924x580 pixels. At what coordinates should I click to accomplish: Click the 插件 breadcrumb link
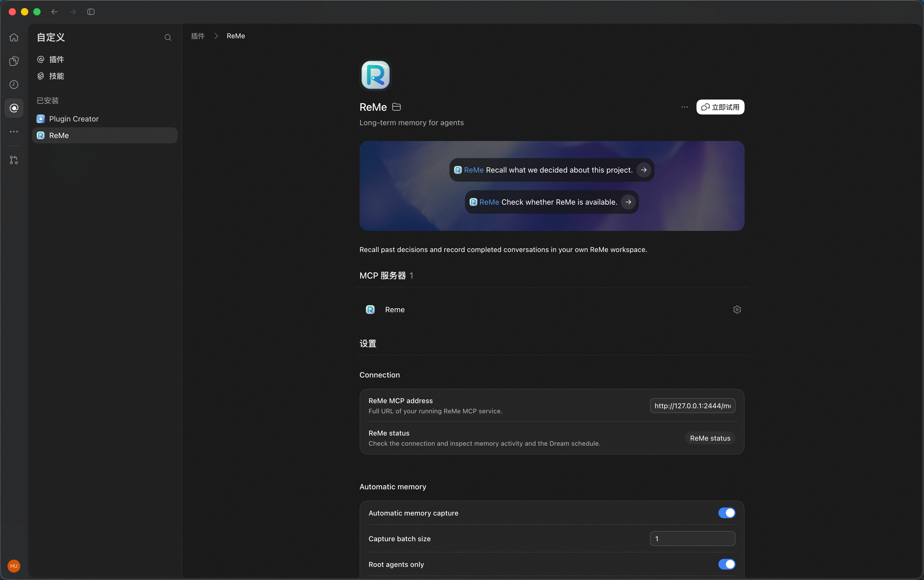pyautogui.click(x=198, y=36)
